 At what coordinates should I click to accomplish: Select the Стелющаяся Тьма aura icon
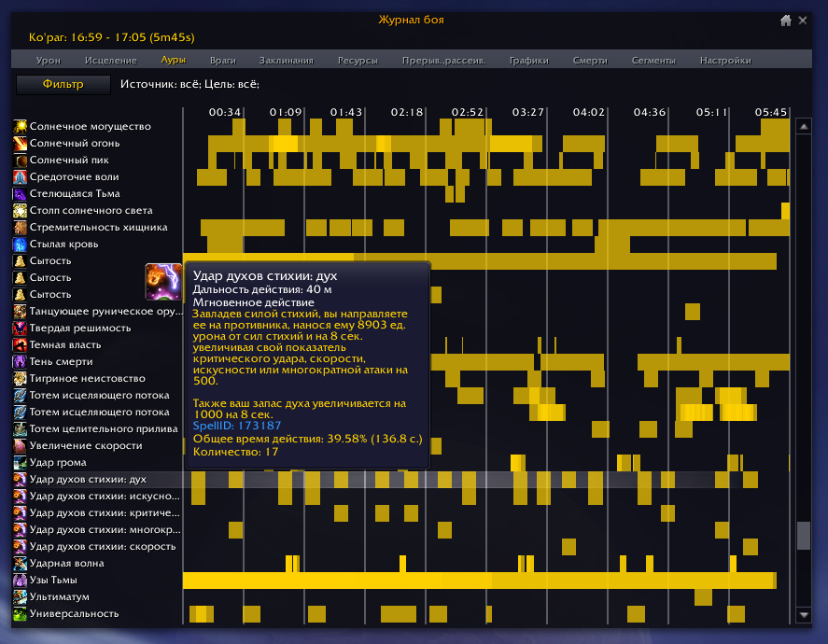click(x=20, y=193)
